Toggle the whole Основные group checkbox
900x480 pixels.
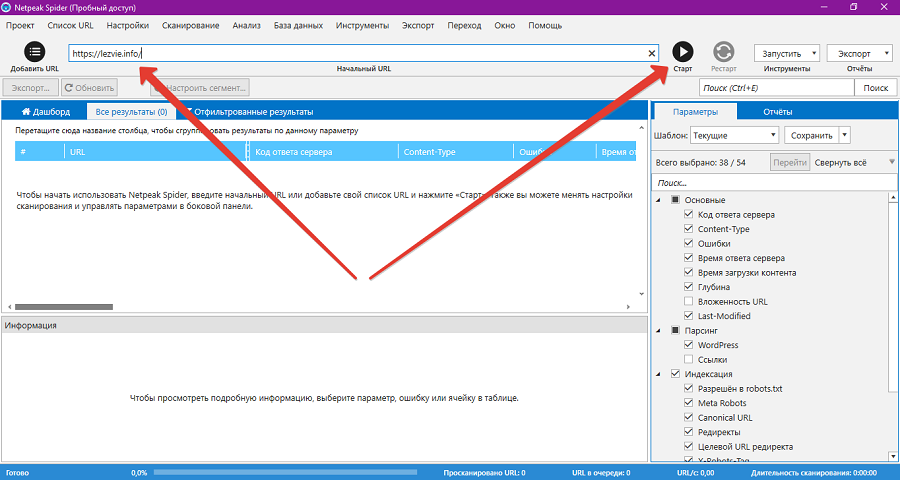pyautogui.click(x=675, y=200)
